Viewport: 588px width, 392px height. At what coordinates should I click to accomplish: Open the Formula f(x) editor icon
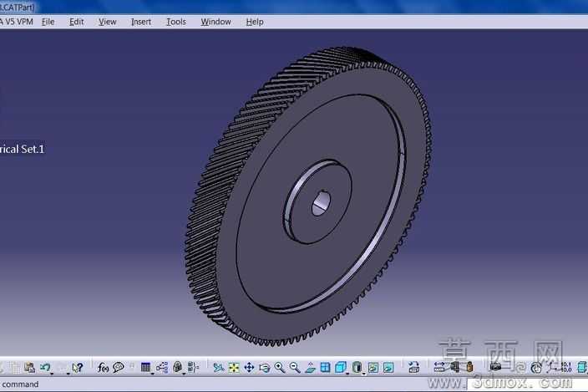(x=103, y=367)
